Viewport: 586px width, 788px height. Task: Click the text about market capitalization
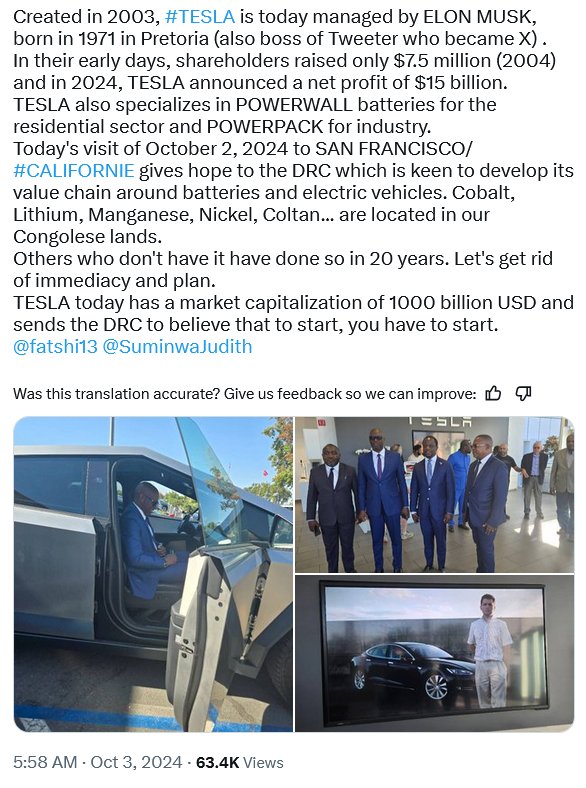pyautogui.click(x=294, y=314)
